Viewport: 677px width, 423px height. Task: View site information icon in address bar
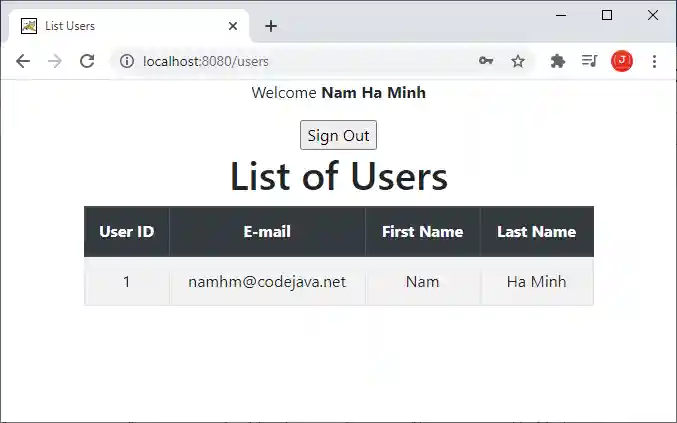127,61
